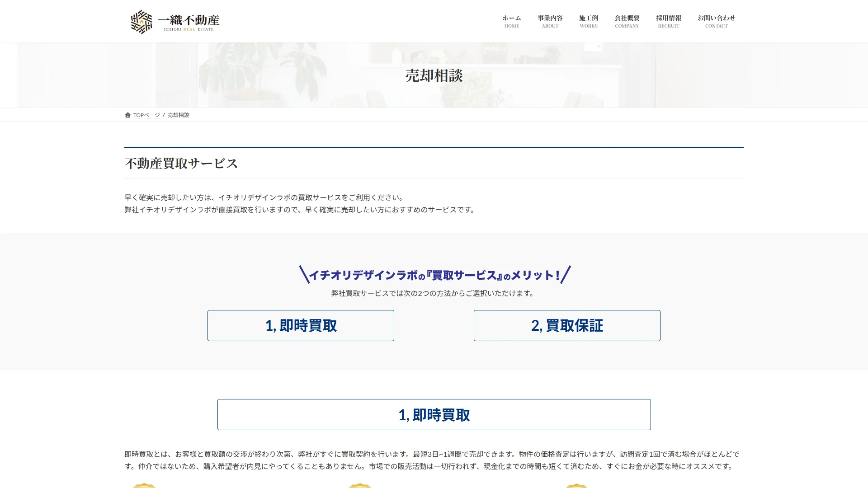This screenshot has height=488, width=868.
Task: Click the home icon in breadcrumb
Action: pos(128,115)
